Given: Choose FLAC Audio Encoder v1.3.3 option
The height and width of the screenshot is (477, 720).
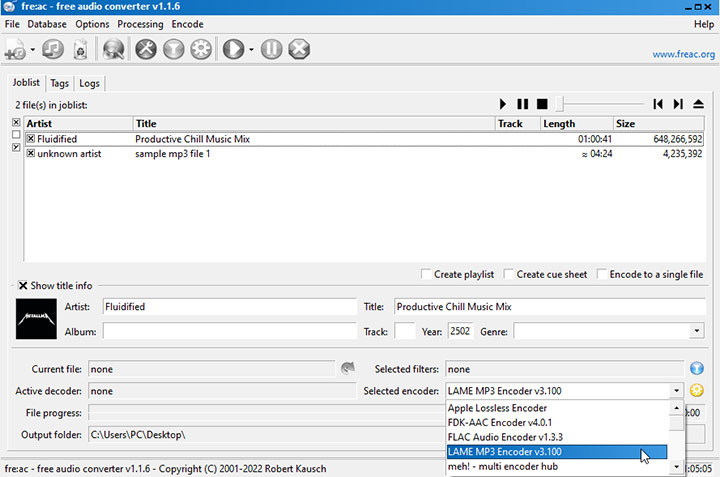Looking at the screenshot, I should (x=557, y=437).
